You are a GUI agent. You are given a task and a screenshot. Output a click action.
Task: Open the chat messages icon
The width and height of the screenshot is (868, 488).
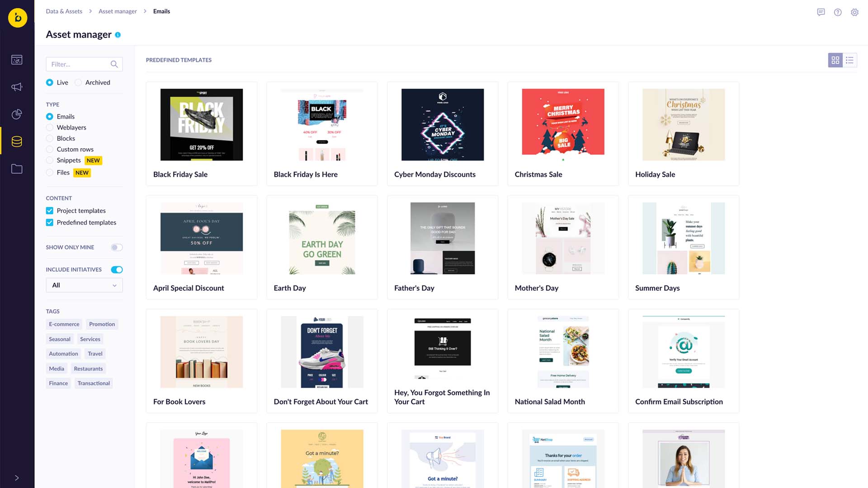[821, 12]
